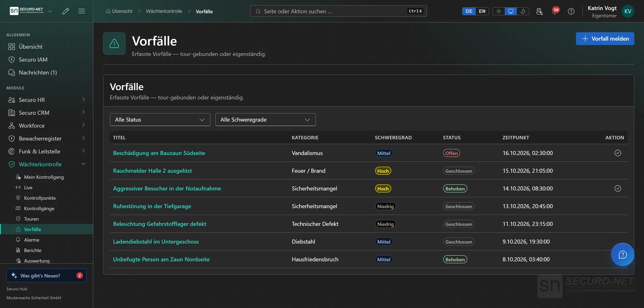644x308 pixels.
Task: Expand the Securo CRM module
Action: coord(46,113)
